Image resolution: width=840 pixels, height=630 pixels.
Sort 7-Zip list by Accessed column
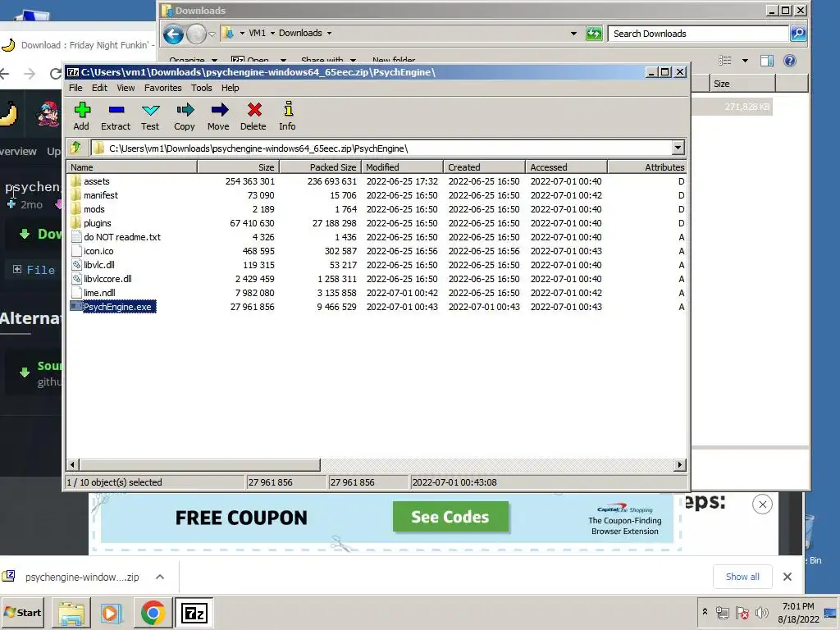566,167
